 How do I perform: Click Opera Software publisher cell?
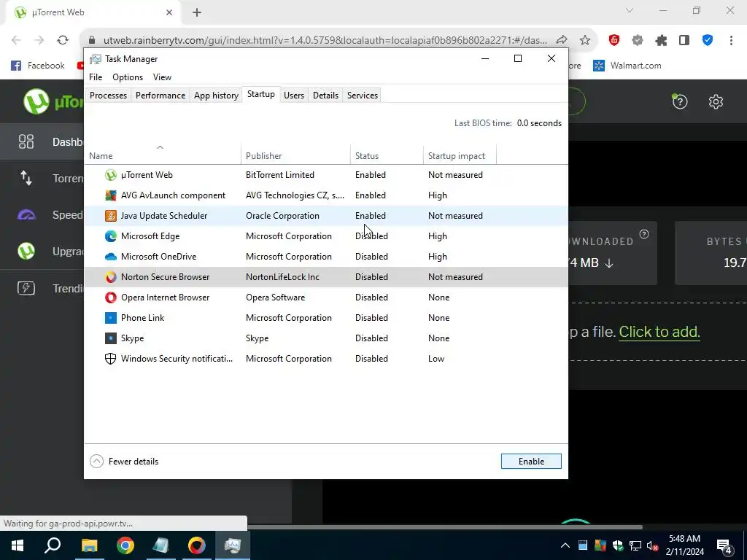[x=275, y=297]
